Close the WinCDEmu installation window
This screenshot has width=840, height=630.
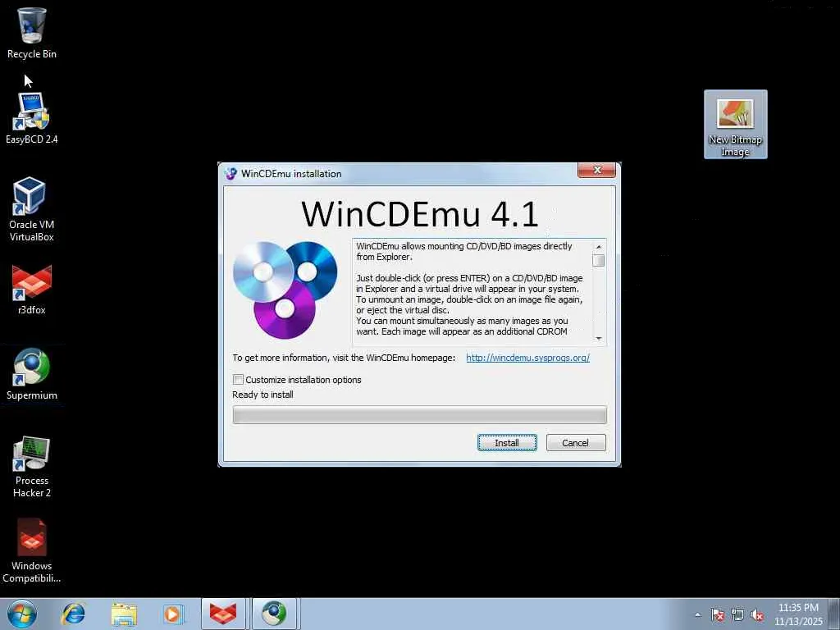click(x=597, y=170)
